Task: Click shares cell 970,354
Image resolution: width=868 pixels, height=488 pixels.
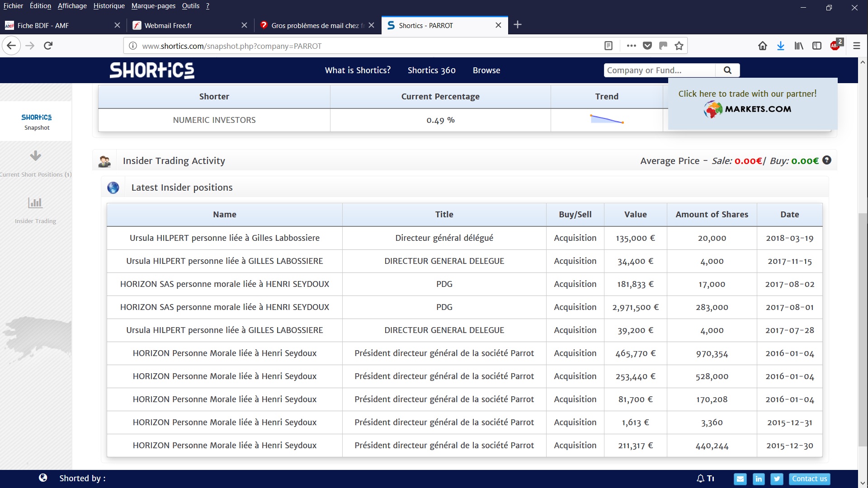Action: (x=712, y=353)
